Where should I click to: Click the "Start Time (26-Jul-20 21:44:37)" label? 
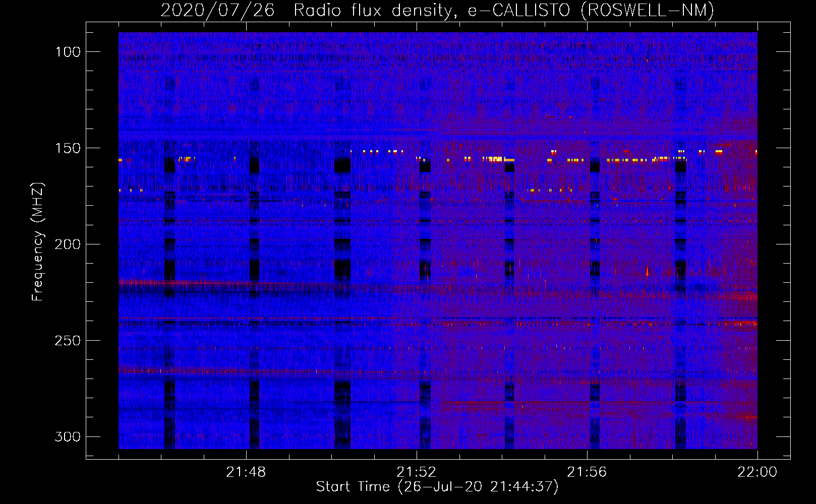pos(437,487)
